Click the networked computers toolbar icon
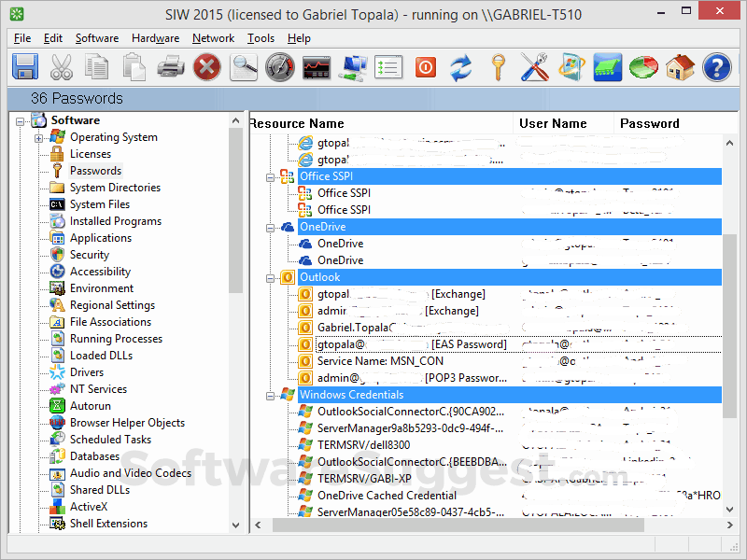The width and height of the screenshot is (747, 560). 353,67
